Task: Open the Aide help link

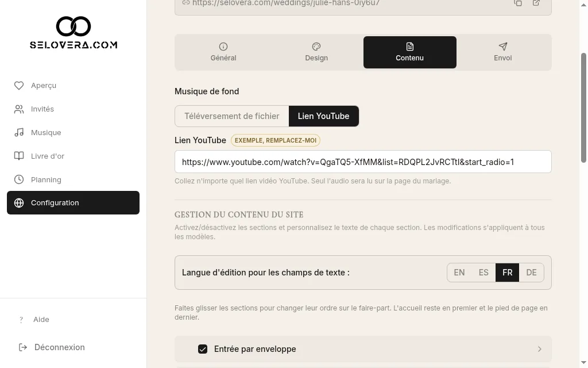Action: click(41, 320)
